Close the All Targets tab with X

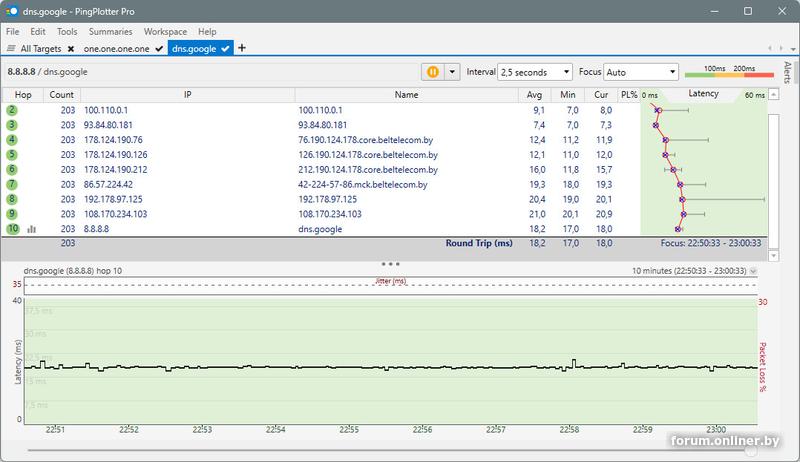pyautogui.click(x=71, y=48)
